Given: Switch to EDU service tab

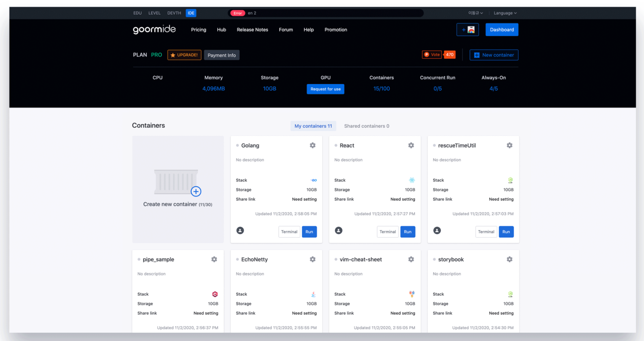Looking at the screenshot, I should [x=138, y=13].
